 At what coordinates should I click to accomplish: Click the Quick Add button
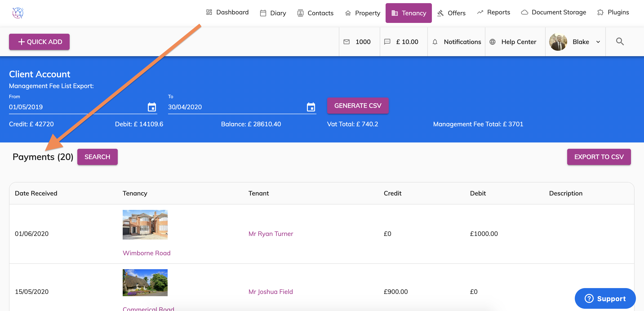(40, 42)
